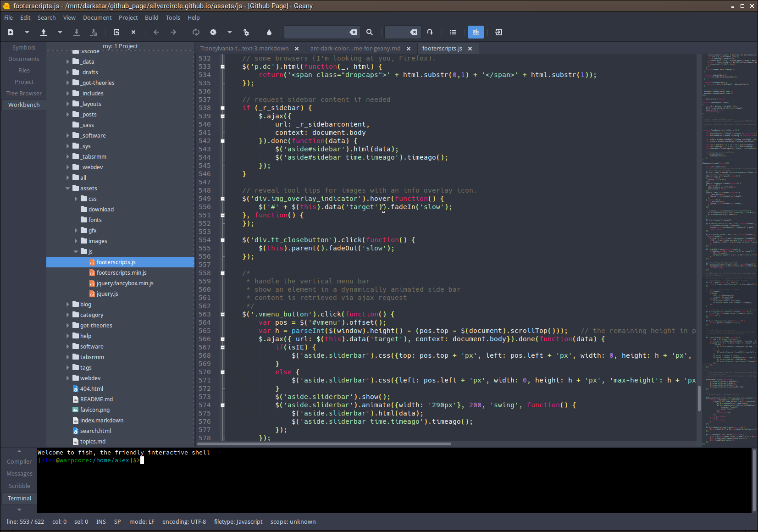Toggle fold marker at line 563

pyautogui.click(x=222, y=314)
